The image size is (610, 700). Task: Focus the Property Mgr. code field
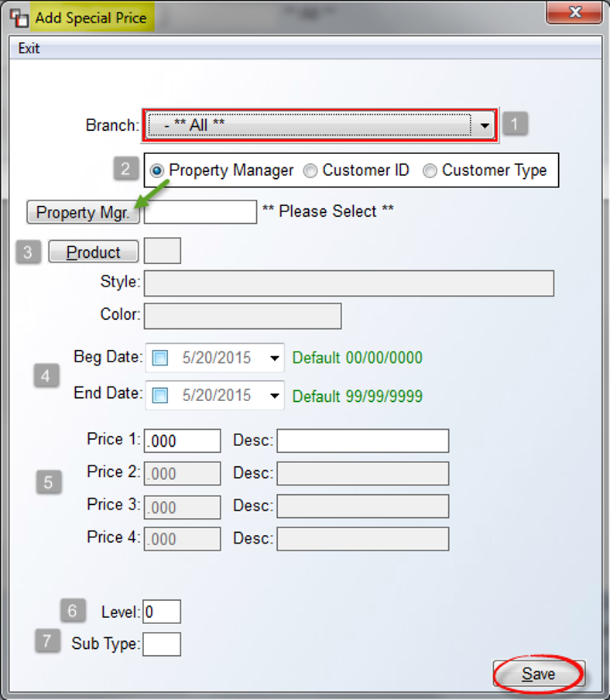[x=200, y=212]
